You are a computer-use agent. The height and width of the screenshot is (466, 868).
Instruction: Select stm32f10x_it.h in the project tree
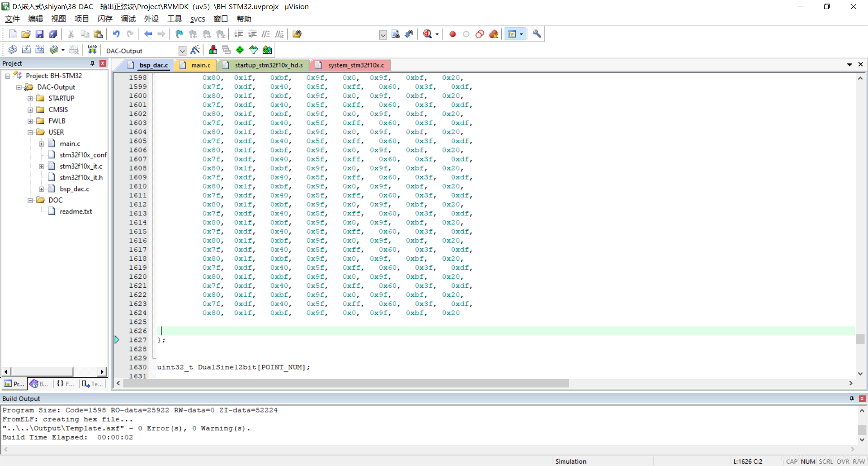(81, 178)
